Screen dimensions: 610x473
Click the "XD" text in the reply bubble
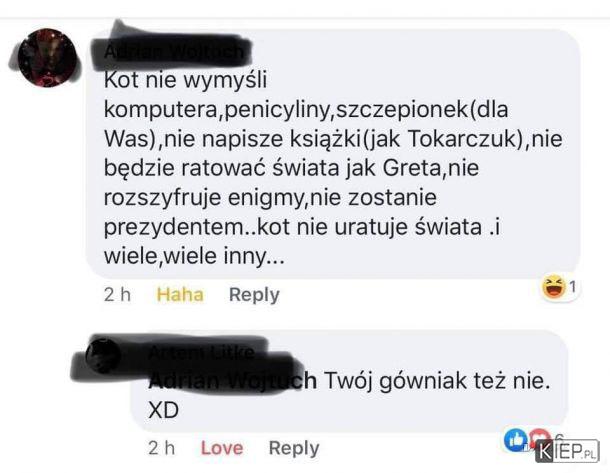[163, 410]
